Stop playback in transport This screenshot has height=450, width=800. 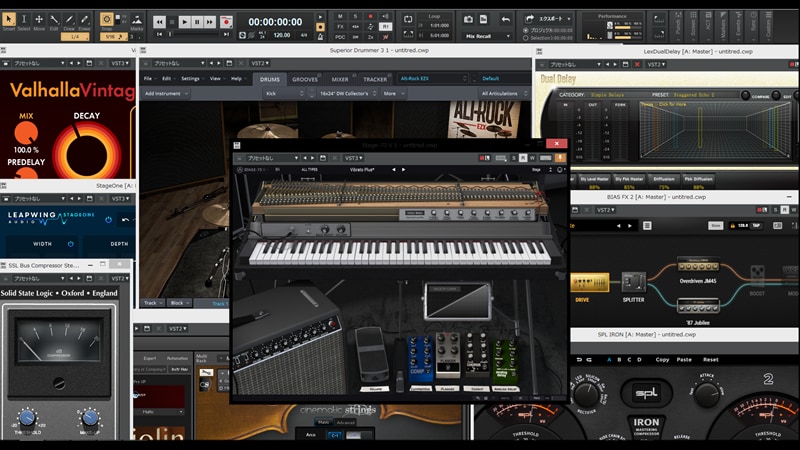(172, 22)
